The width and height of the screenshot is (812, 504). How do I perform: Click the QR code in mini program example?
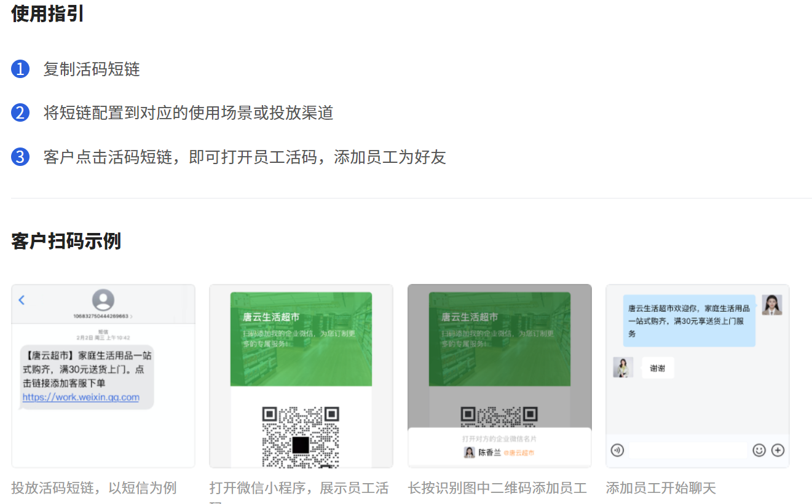[x=301, y=436]
